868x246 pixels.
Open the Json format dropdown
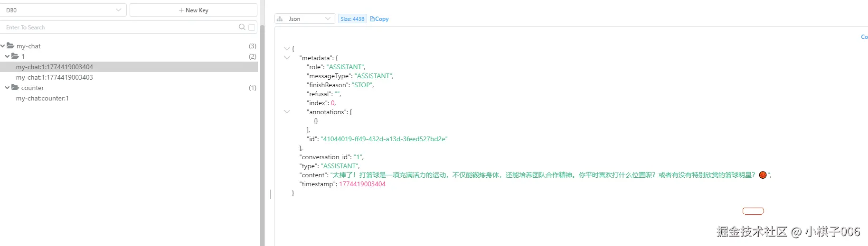click(x=305, y=18)
